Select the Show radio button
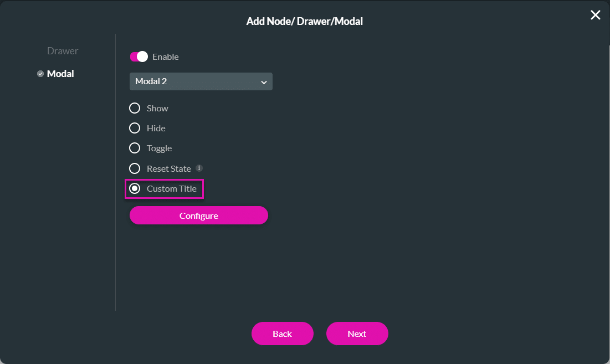The image size is (610, 364). (134, 108)
